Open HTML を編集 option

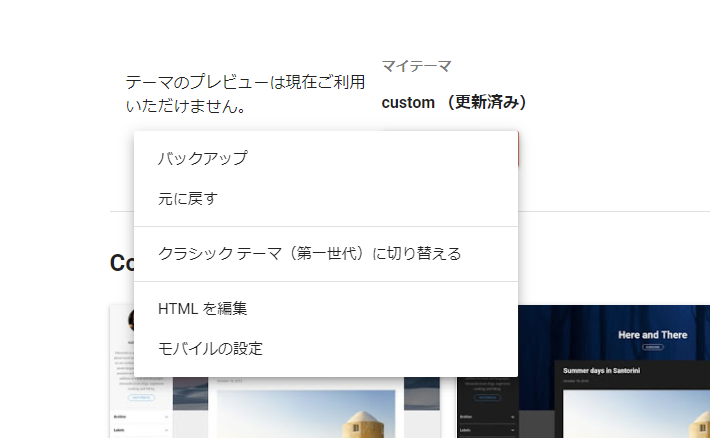pos(326,309)
